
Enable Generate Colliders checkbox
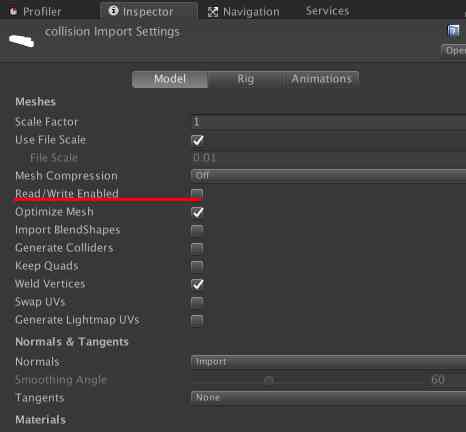(x=197, y=248)
